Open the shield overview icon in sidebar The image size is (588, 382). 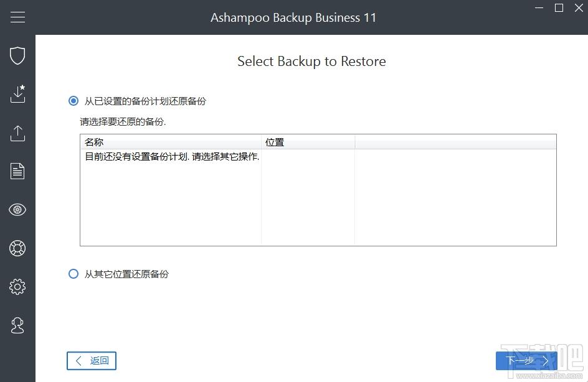[17, 55]
